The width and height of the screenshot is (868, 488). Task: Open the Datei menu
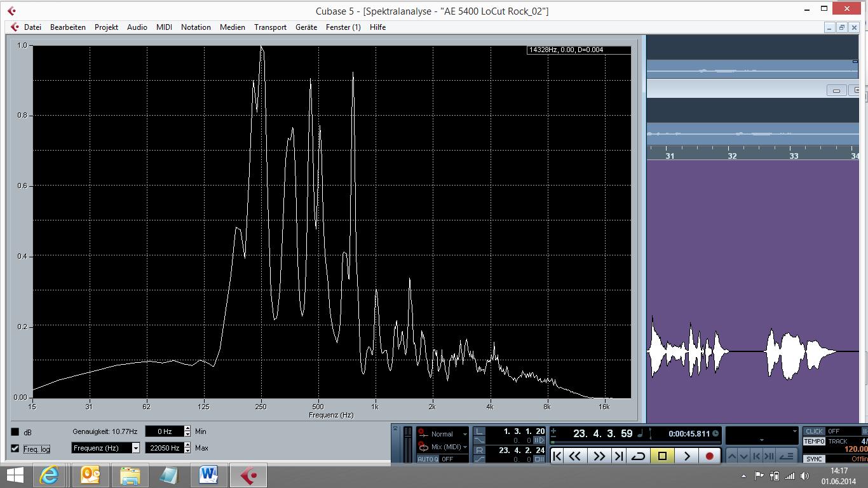32,27
